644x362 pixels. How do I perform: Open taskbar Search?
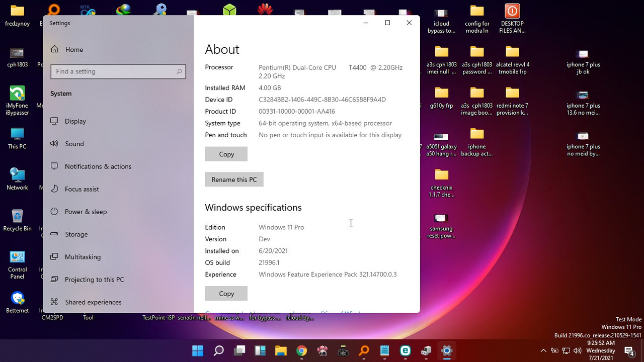point(219,350)
